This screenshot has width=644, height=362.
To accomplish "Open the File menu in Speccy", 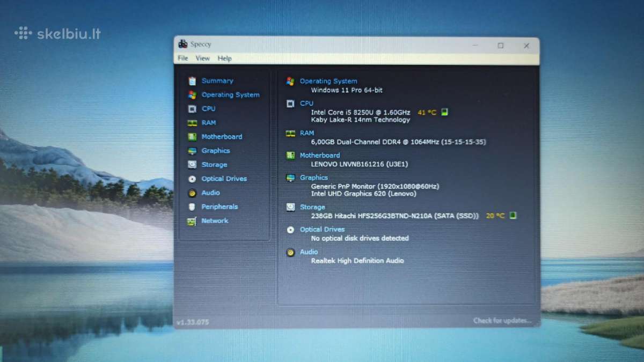I will click(x=183, y=58).
